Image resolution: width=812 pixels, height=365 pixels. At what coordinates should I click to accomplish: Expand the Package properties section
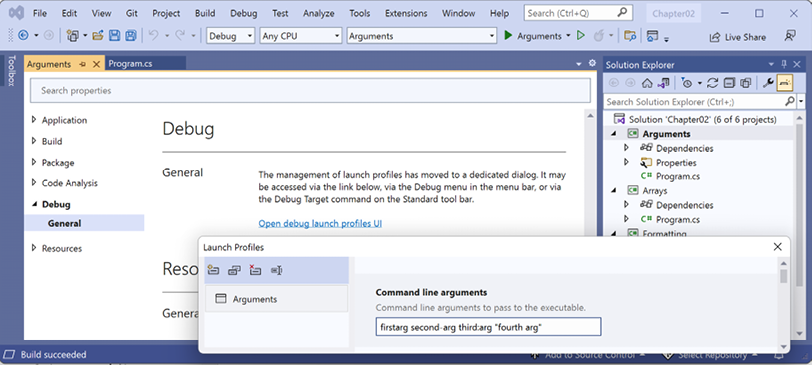(34, 162)
